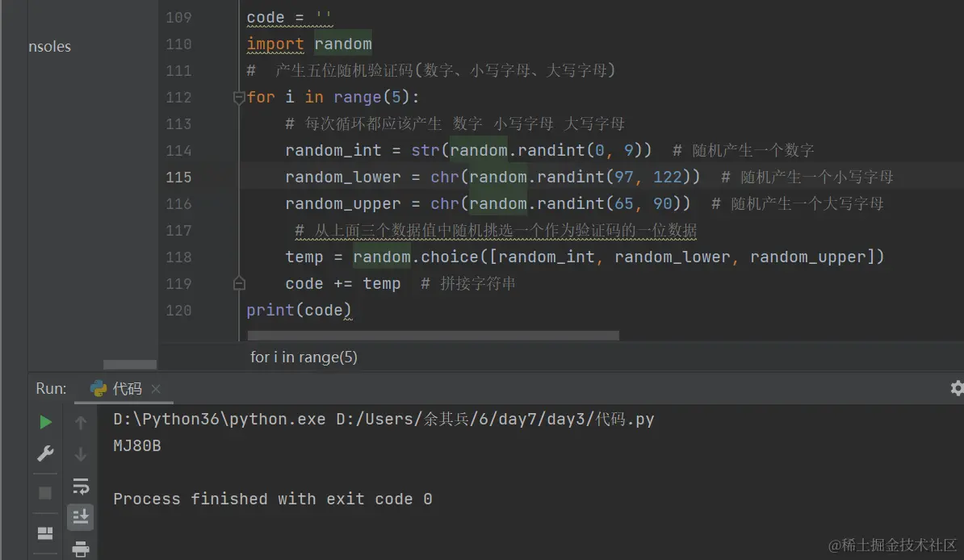Click 'random_upper' variable on line 116
The height and width of the screenshot is (560, 964).
(x=343, y=203)
